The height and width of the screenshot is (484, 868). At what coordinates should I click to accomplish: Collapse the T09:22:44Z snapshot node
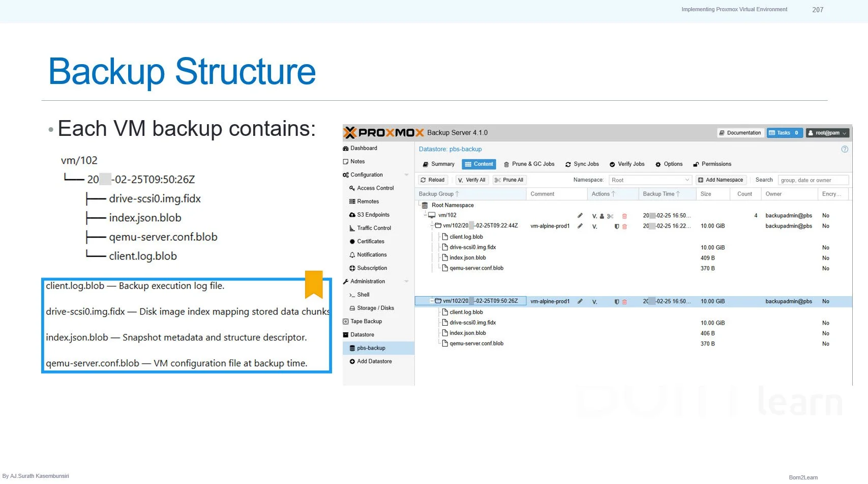[432, 225]
